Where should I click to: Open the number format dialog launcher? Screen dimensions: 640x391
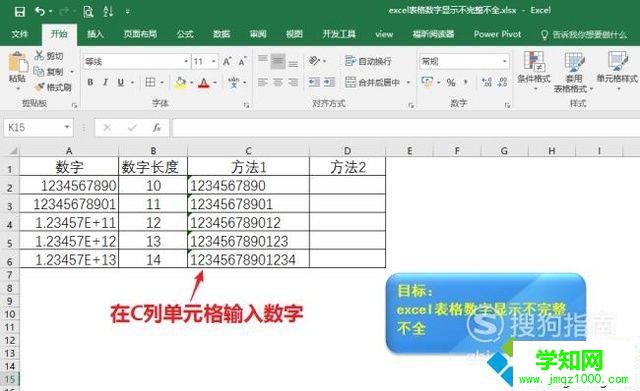[x=507, y=105]
